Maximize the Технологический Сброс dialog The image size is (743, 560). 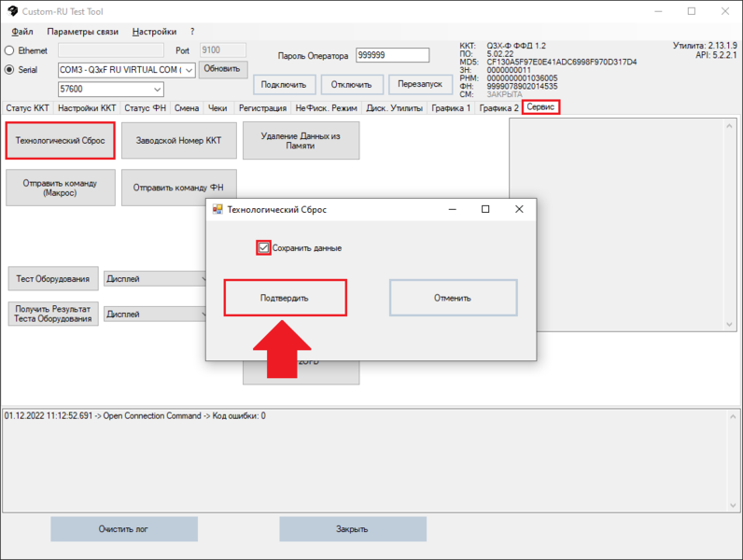[485, 210]
